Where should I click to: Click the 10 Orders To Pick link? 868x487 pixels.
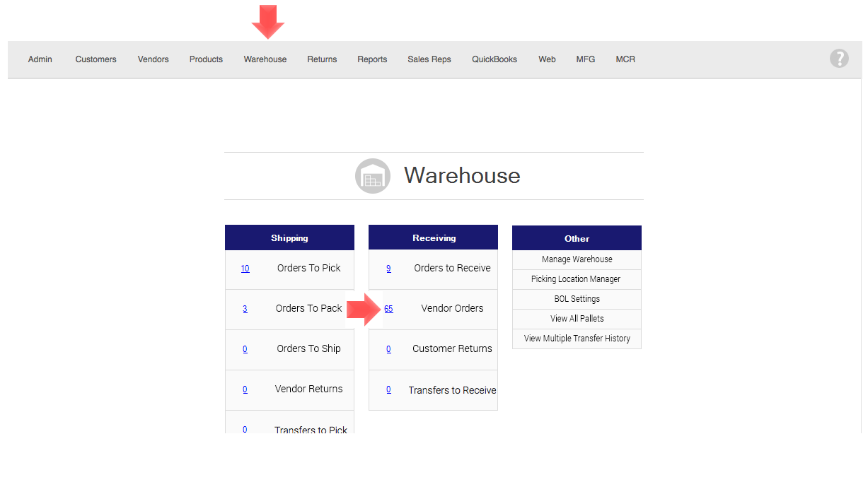click(245, 269)
